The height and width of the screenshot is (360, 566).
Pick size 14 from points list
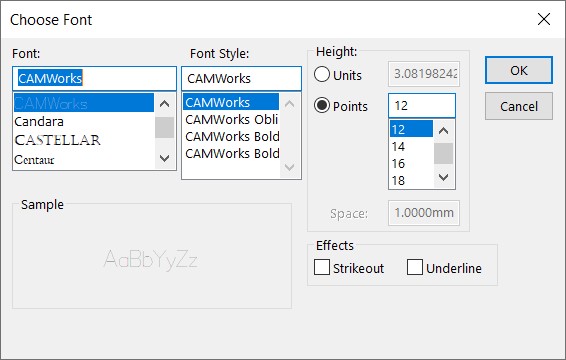411,146
